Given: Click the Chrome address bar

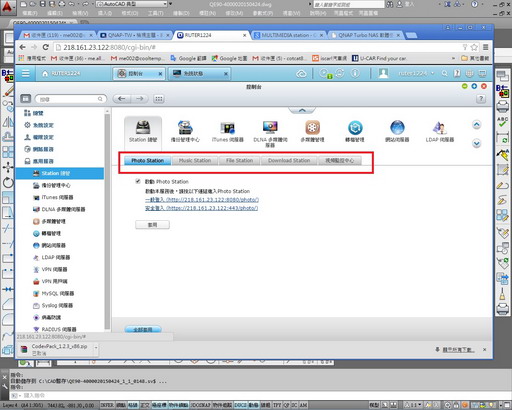Looking at the screenshot, I should (260, 47).
